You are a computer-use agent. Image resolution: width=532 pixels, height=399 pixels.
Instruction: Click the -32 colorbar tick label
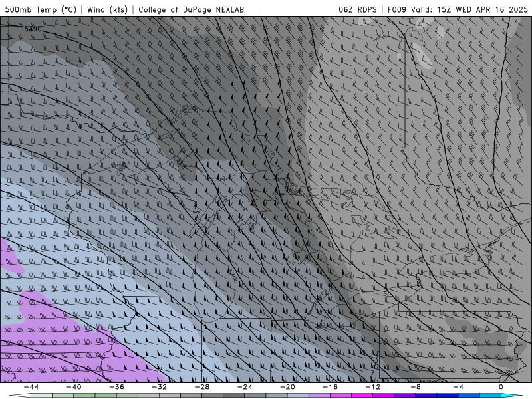coord(160,387)
